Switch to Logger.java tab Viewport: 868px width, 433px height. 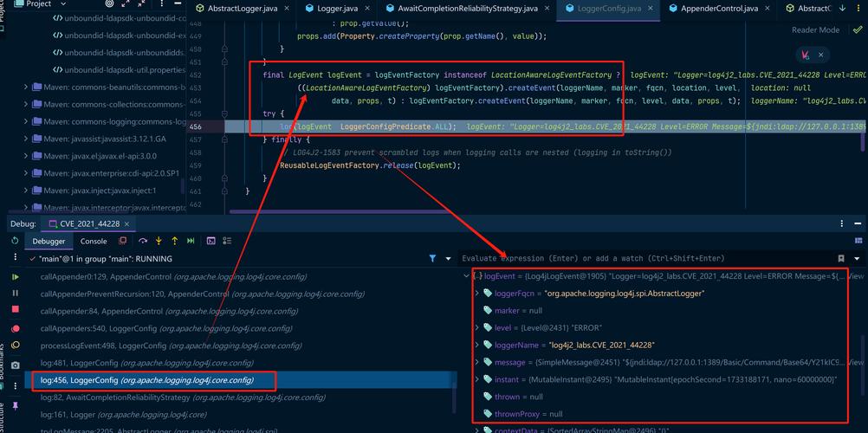point(335,9)
